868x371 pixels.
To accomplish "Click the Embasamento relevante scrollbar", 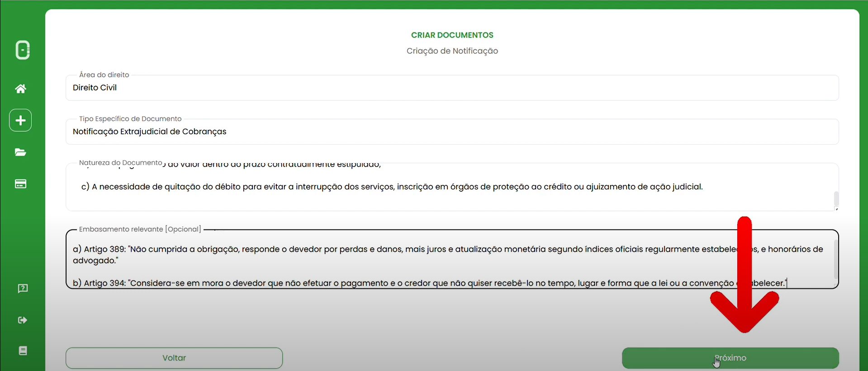I will 836,260.
